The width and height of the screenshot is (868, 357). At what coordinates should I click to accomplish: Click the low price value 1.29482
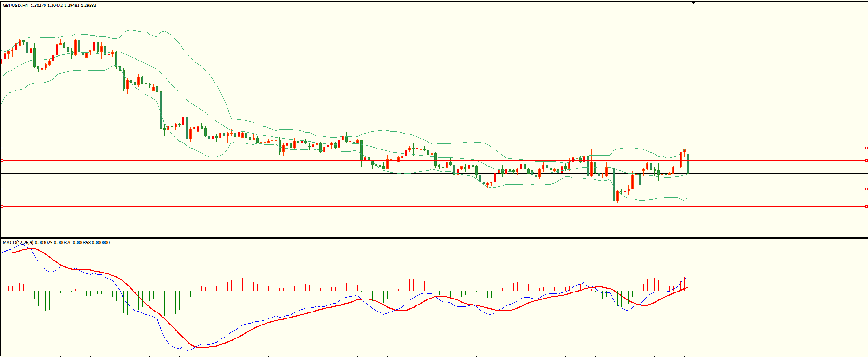pyautogui.click(x=72, y=6)
